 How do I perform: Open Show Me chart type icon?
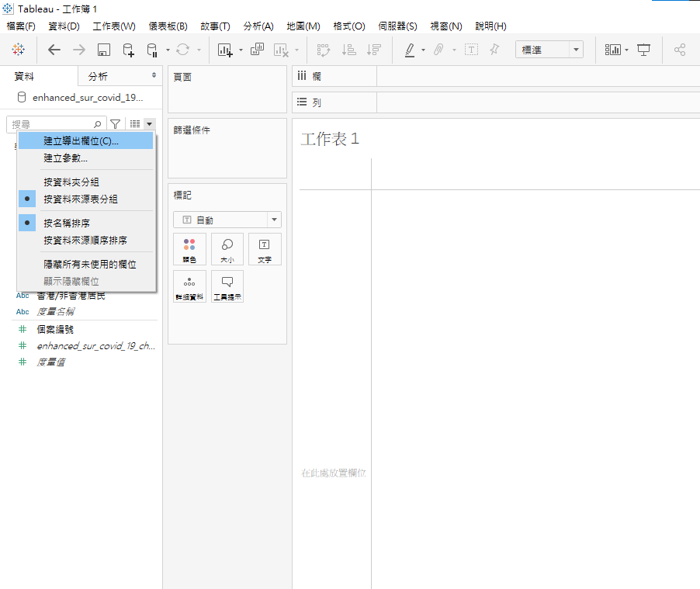[x=613, y=50]
